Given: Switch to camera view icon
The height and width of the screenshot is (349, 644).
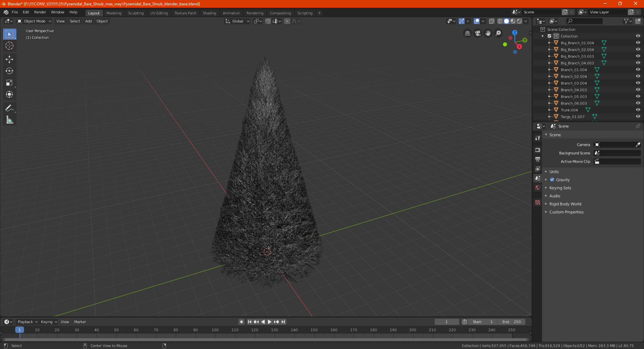Looking at the screenshot, I should coord(478,33).
